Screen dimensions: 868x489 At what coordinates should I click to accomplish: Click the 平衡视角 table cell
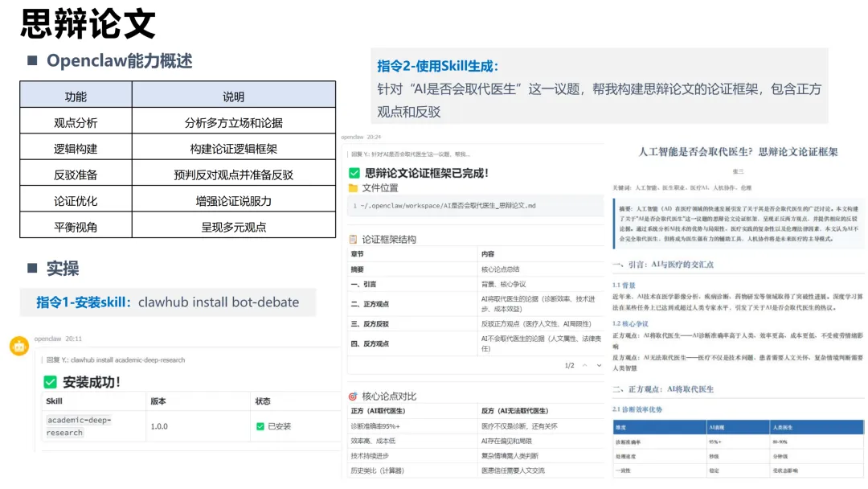point(76,227)
